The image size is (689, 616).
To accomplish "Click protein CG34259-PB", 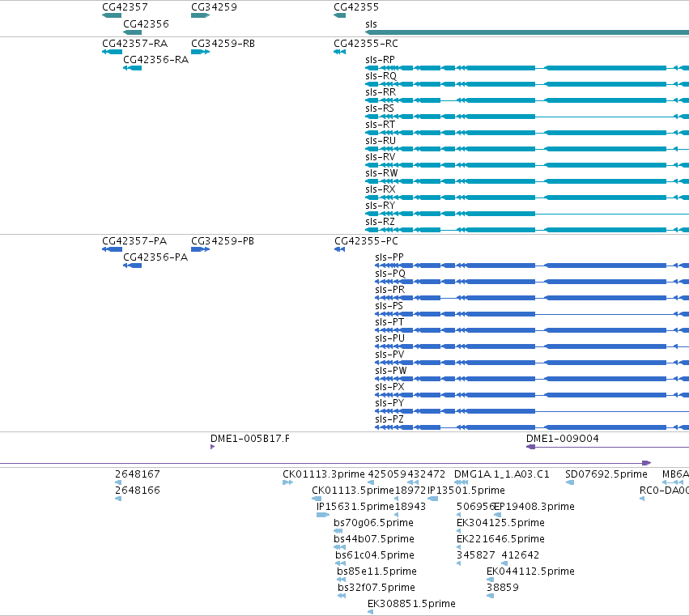I will pos(200,249).
